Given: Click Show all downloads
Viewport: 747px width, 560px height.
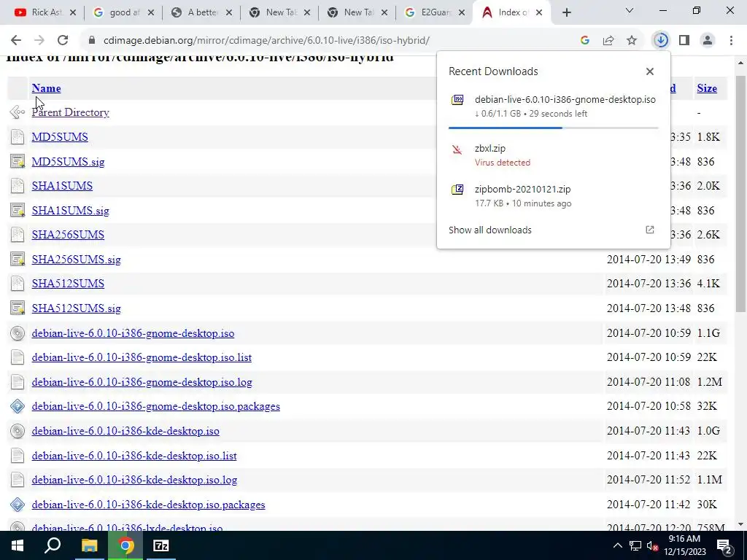Looking at the screenshot, I should (x=490, y=230).
